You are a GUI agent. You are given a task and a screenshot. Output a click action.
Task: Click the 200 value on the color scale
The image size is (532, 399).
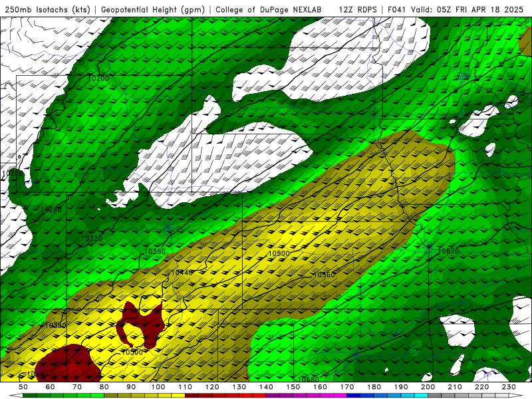pyautogui.click(x=428, y=387)
